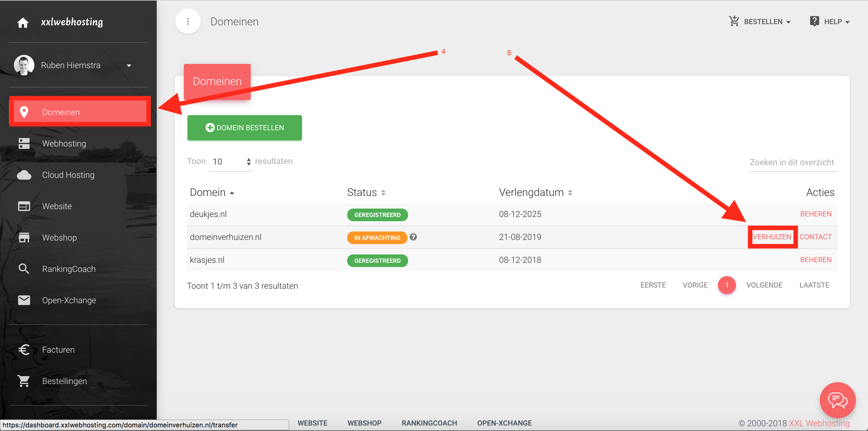The height and width of the screenshot is (431, 868).
Task: Click Verhuizen for domeinverhuizen.nl
Action: 772,237
